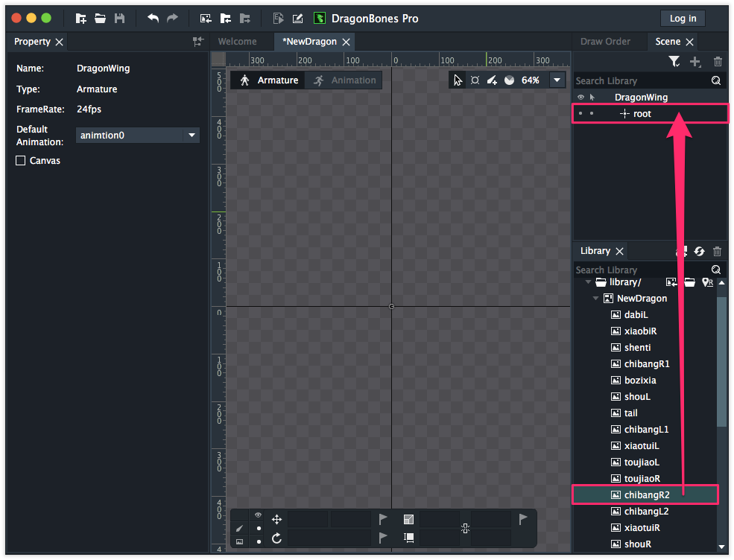Image resolution: width=734 pixels, height=560 pixels.
Task: Click the search icon in Library search box
Action: pos(716,270)
